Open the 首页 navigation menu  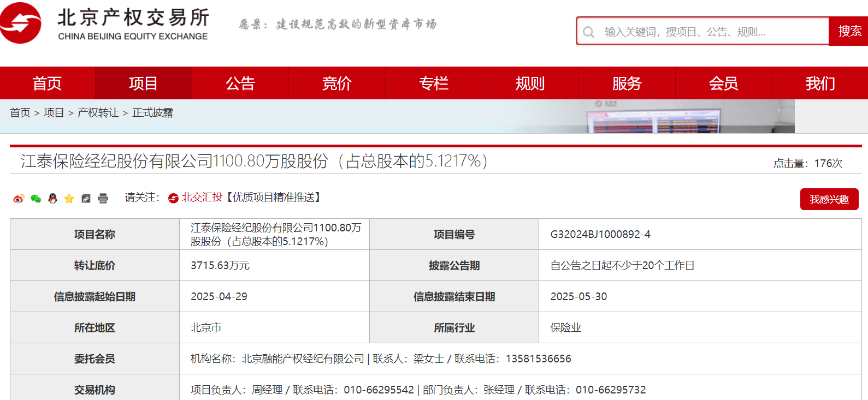click(x=48, y=83)
